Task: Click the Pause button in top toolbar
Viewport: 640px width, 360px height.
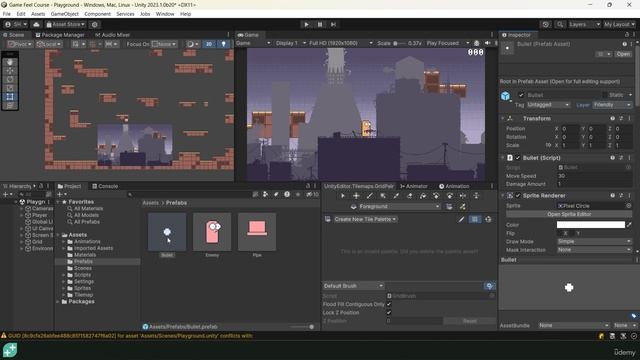Action: [x=320, y=24]
